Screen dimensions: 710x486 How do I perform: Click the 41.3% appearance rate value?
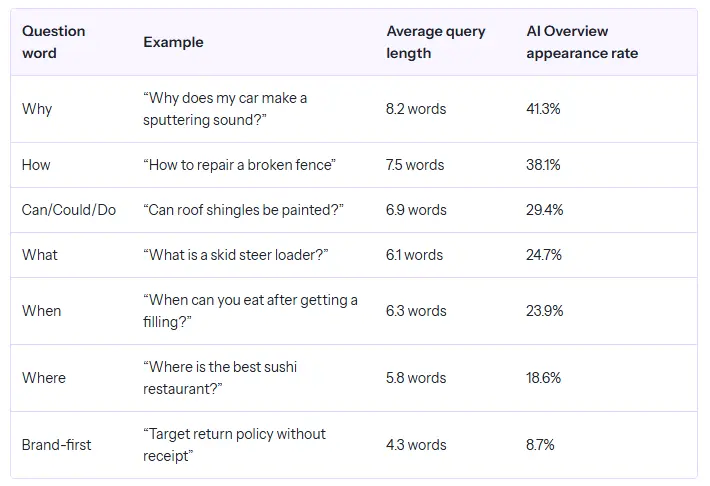(x=543, y=109)
